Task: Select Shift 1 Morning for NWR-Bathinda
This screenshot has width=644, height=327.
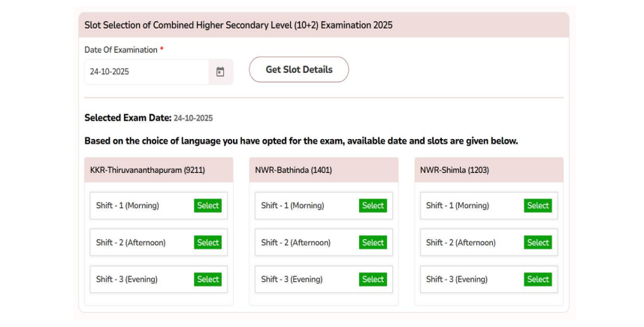Action: point(373,205)
